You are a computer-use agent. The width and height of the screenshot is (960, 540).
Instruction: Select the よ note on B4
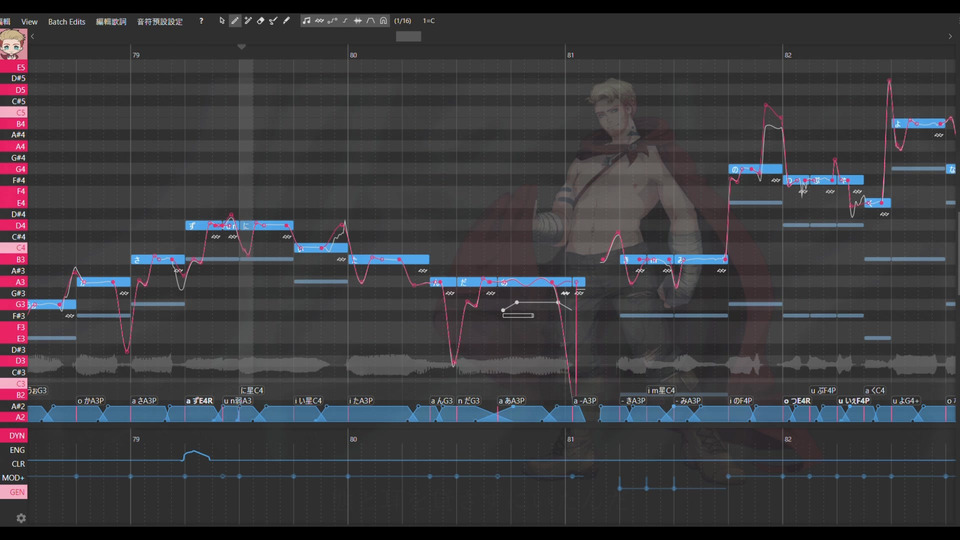point(918,124)
